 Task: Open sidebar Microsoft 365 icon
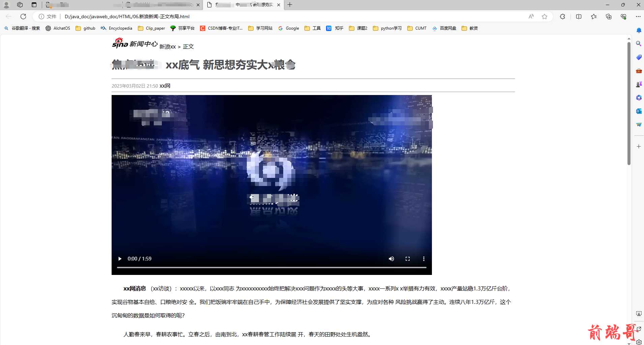[639, 98]
